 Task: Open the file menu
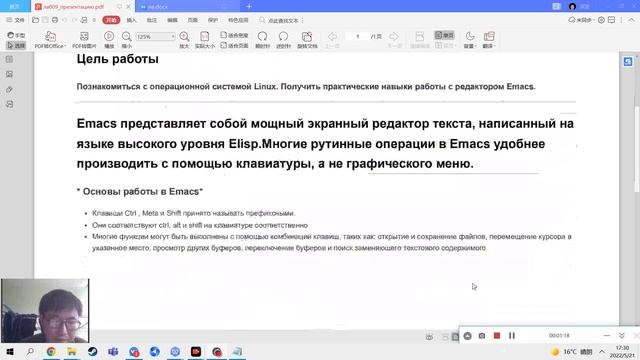point(16,20)
